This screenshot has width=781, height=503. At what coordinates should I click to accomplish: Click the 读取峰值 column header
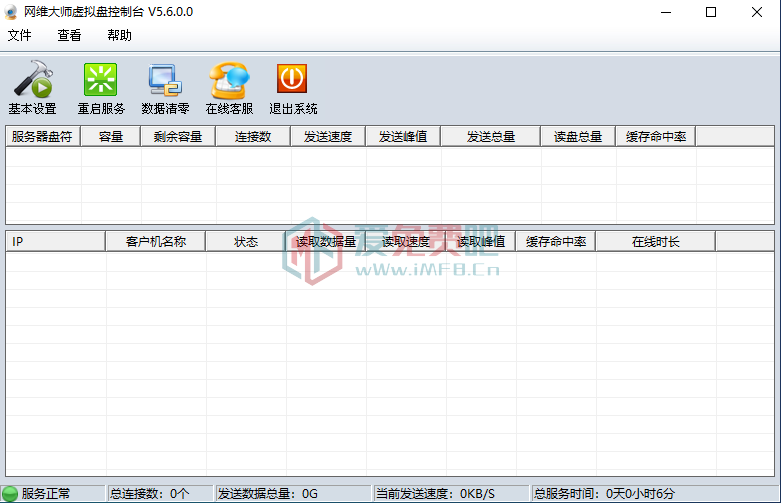pyautogui.click(x=481, y=242)
